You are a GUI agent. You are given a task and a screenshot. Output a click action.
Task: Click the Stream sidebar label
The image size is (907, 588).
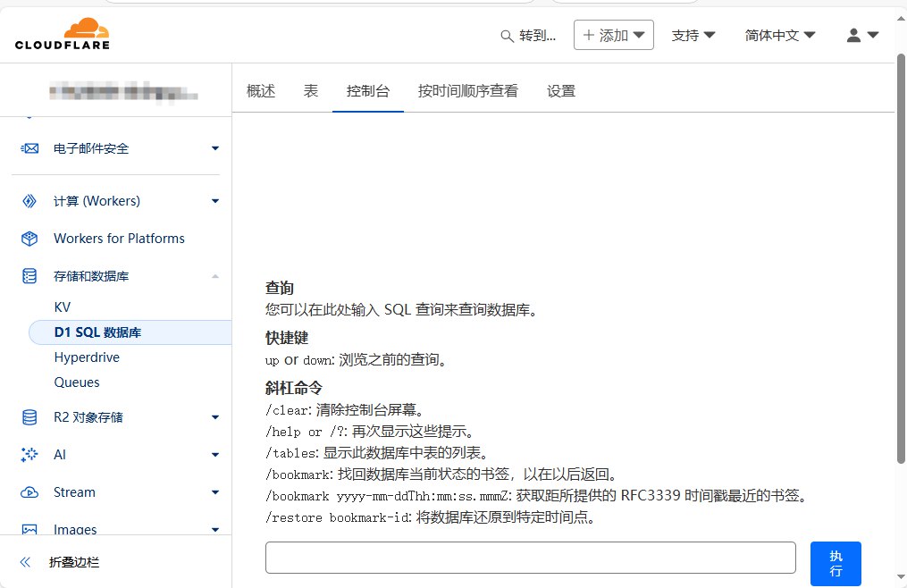(x=75, y=492)
